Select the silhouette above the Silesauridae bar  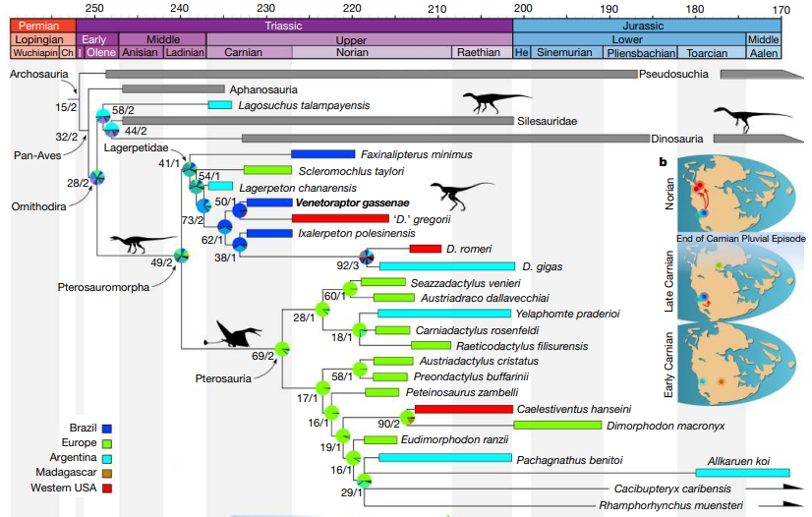pyautogui.click(x=495, y=99)
